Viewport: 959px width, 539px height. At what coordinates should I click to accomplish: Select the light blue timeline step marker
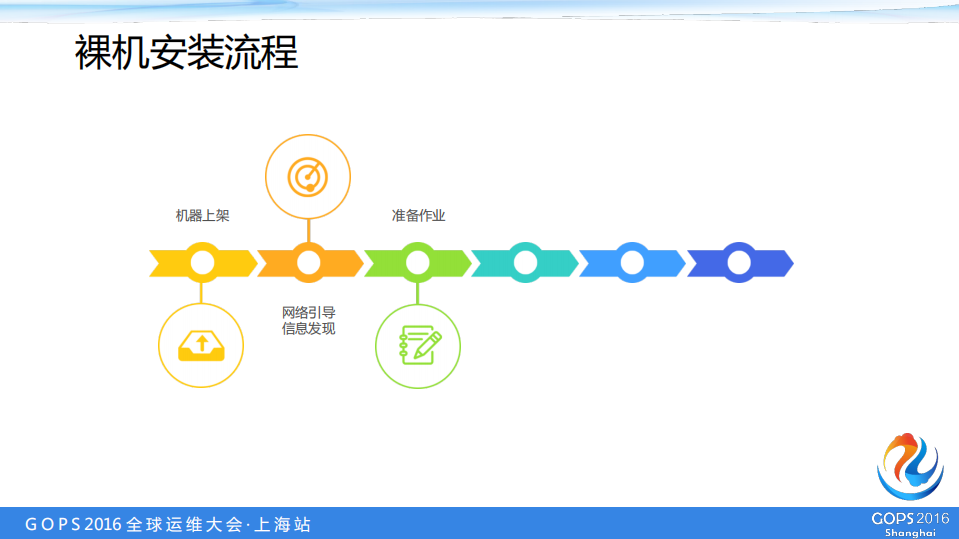point(632,263)
